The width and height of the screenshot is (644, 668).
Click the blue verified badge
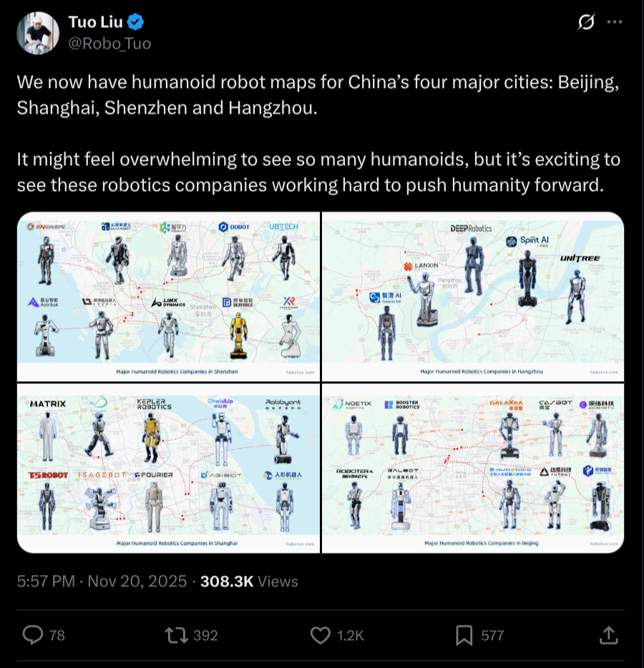coord(135,21)
